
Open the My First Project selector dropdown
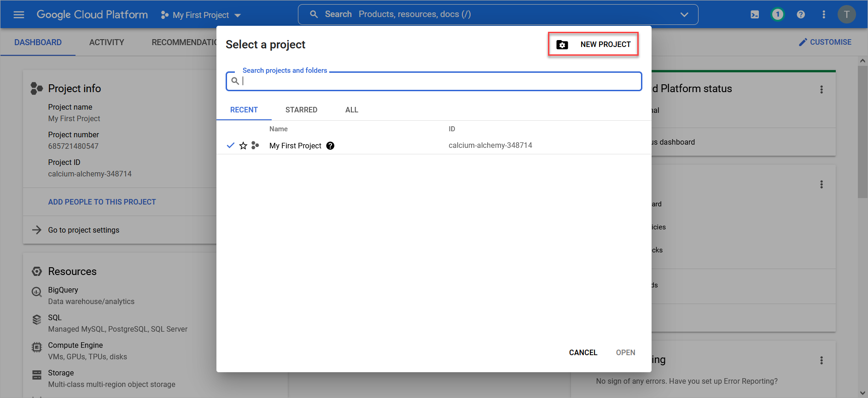[x=201, y=15]
